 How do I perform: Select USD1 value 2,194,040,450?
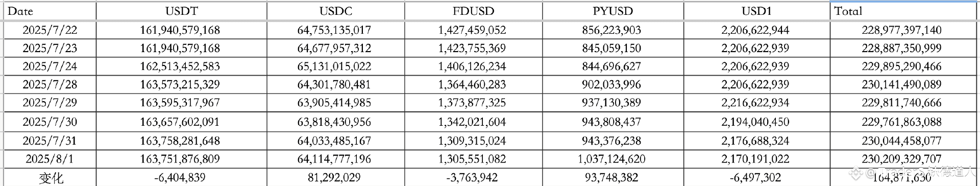tap(755, 122)
